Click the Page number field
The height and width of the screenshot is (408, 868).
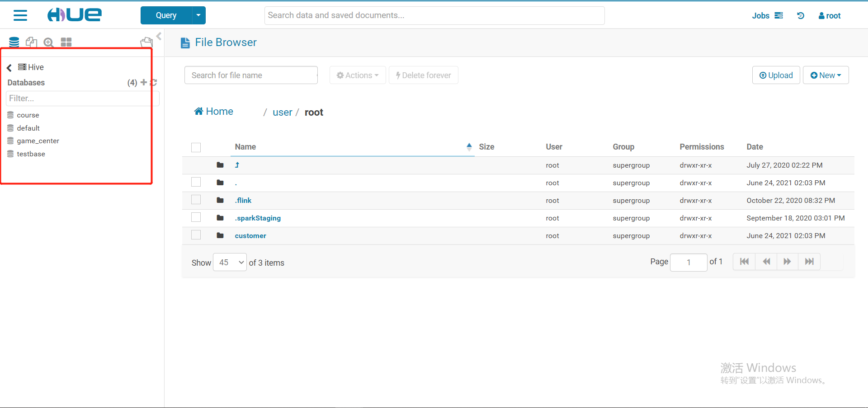(689, 263)
